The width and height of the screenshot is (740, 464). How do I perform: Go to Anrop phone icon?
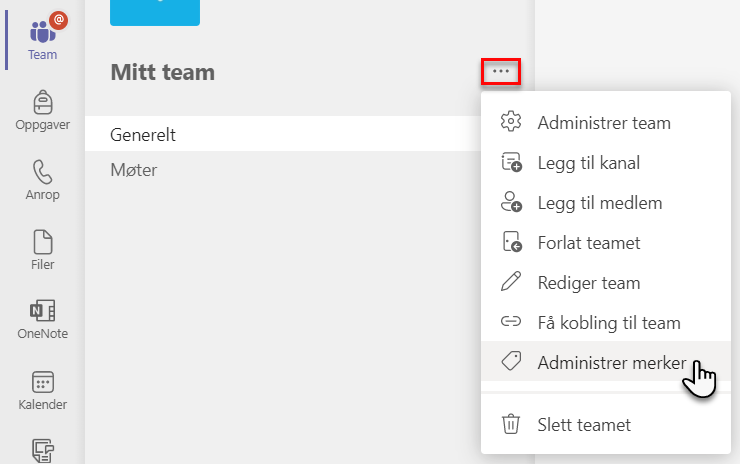(42, 171)
